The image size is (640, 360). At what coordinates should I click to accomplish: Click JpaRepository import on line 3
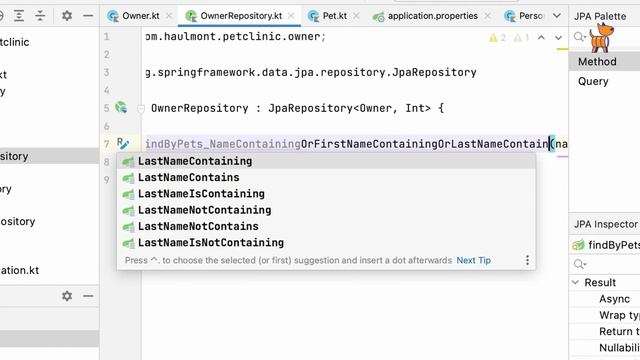pyautogui.click(x=434, y=73)
